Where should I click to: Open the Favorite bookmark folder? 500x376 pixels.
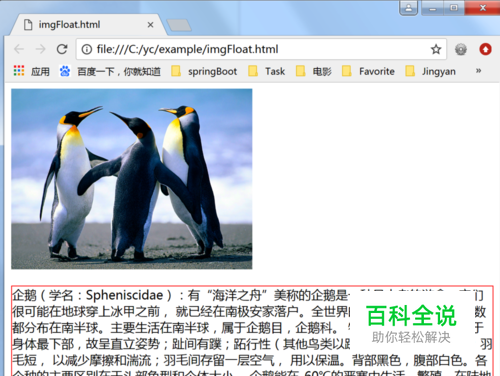pyautogui.click(x=368, y=71)
